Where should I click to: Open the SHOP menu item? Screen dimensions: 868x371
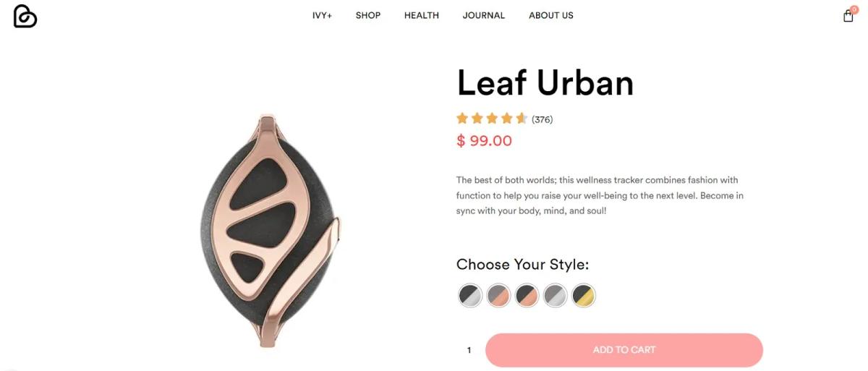pos(367,15)
